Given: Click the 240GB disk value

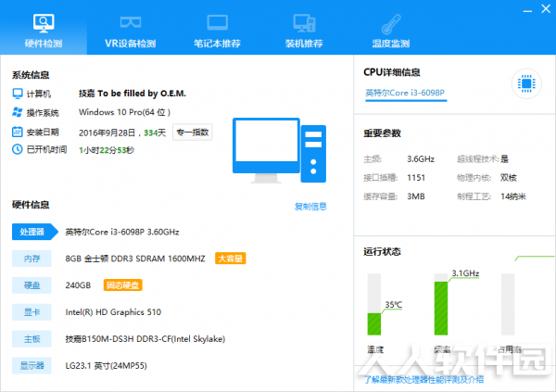Looking at the screenshot, I should tap(78, 285).
